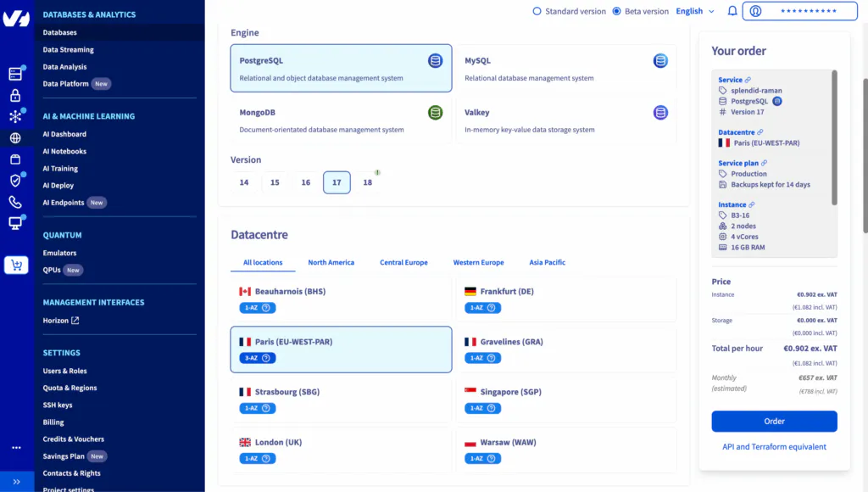Open Data Streaming in the sidebar
The image size is (868, 492).
point(68,50)
